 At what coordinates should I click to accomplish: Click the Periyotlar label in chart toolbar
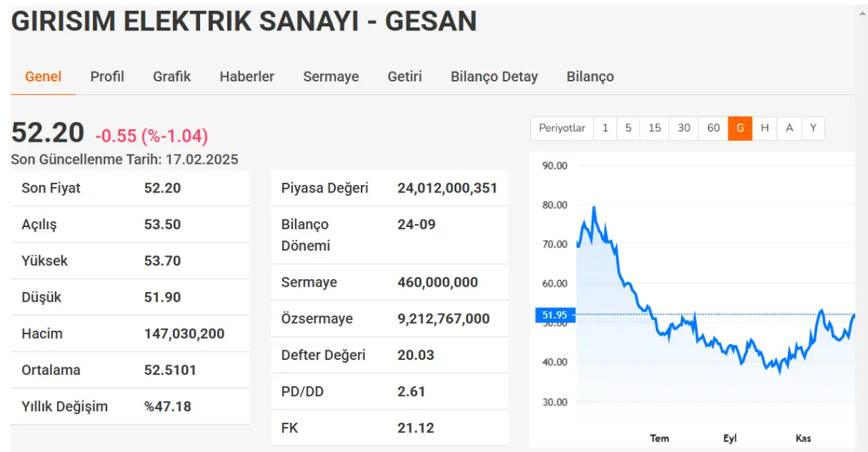(x=561, y=128)
